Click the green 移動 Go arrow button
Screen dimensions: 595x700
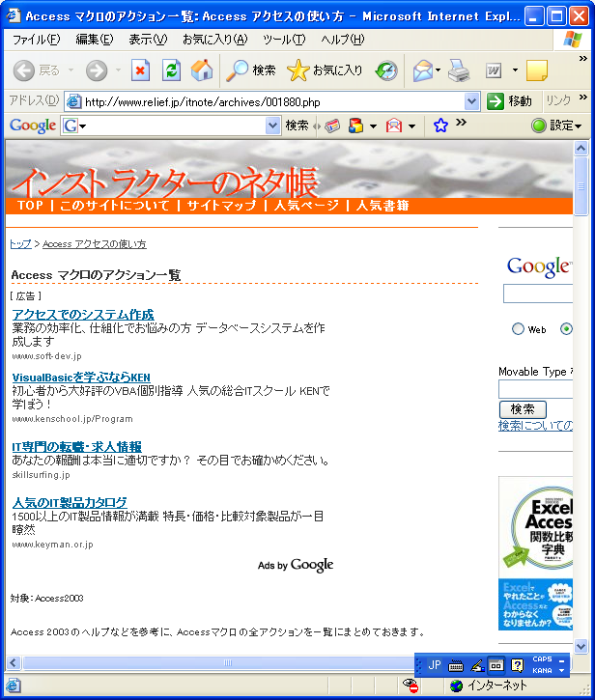click(510, 101)
